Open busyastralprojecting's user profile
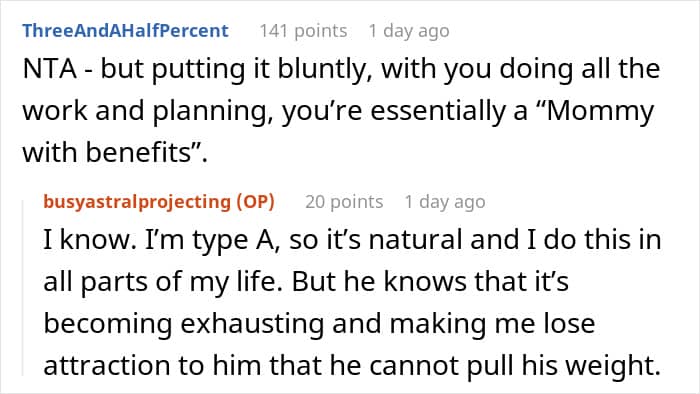This screenshot has height=394, width=700. coord(137,202)
